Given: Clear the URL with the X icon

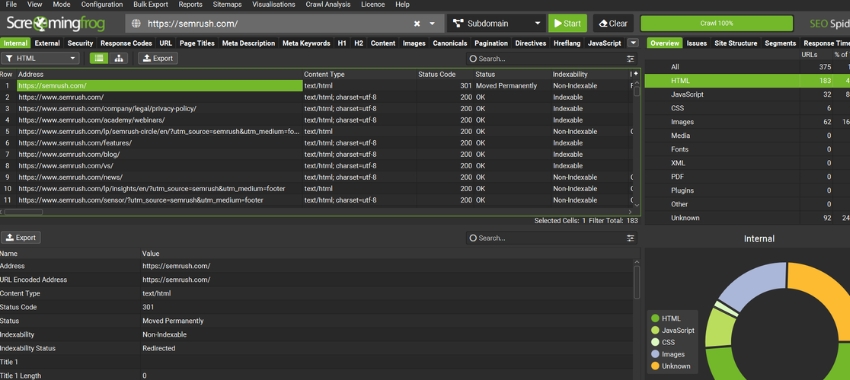Looking at the screenshot, I should pyautogui.click(x=417, y=24).
